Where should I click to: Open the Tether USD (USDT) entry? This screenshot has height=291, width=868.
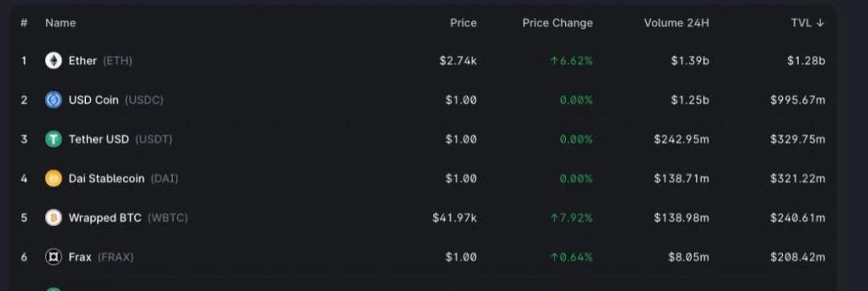[x=424, y=139]
